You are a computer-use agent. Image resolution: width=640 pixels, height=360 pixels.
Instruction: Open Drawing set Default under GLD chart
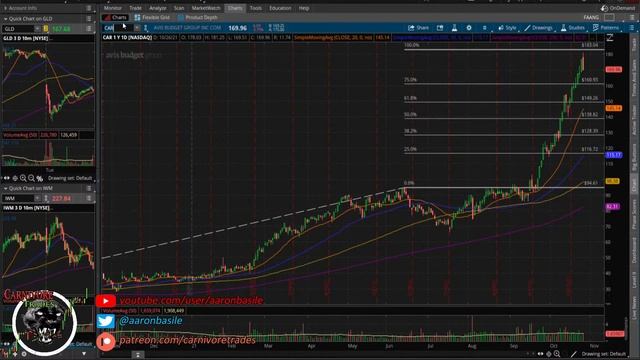70,178
